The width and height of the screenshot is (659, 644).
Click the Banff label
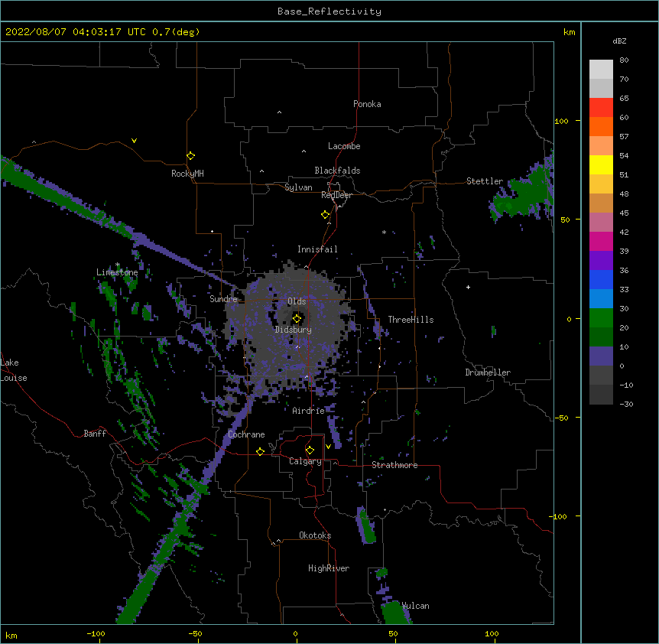click(95, 434)
